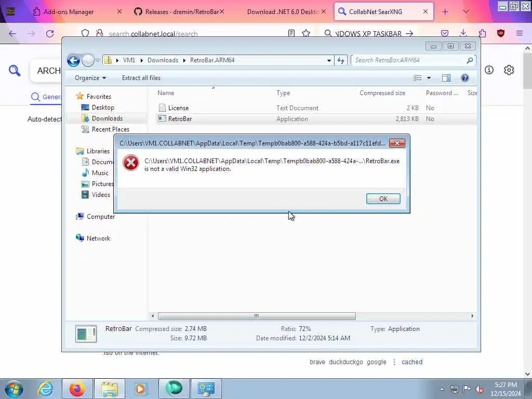Click the duckduckgo link
This screenshot has height=399, width=532.
tap(345, 362)
